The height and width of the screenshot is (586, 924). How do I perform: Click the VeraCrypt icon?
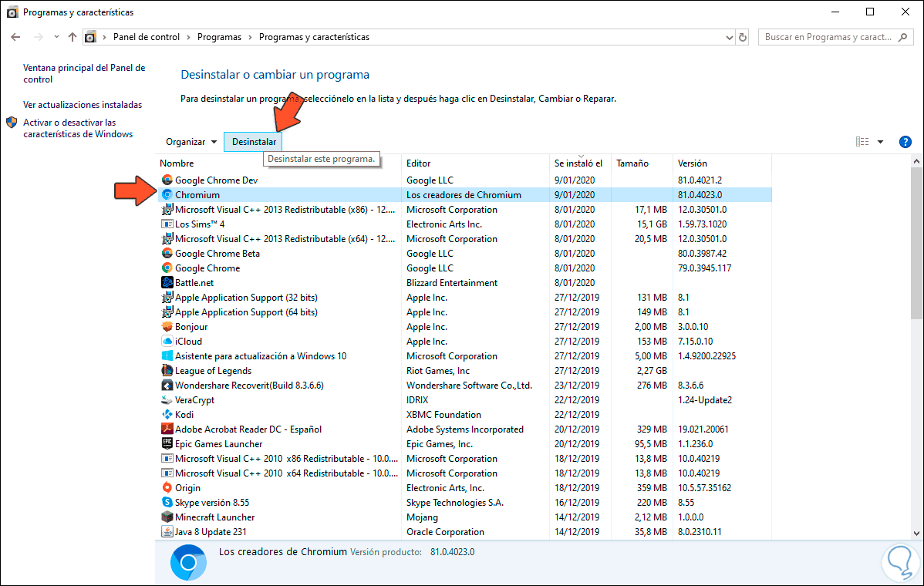(167, 400)
